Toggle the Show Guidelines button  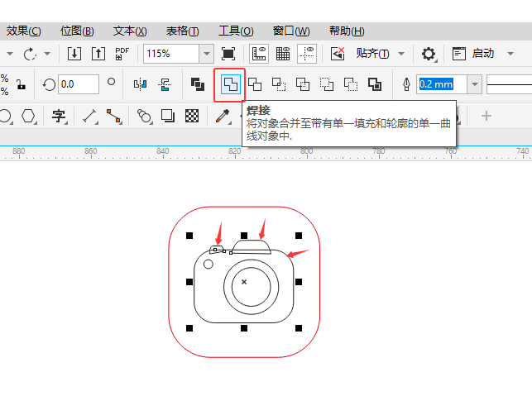tap(307, 54)
